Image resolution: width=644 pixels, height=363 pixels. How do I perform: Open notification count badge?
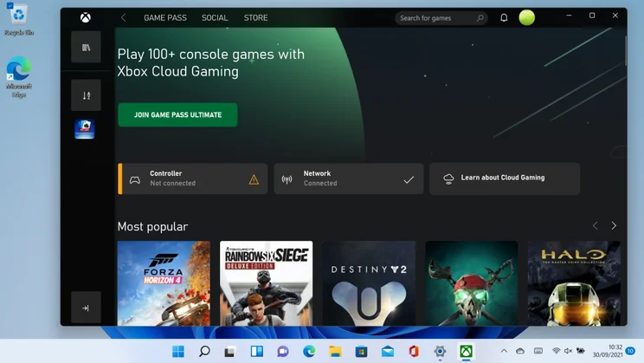[x=630, y=351]
